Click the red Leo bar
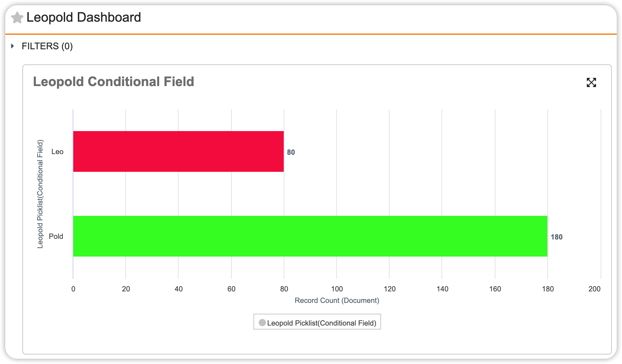 point(178,151)
